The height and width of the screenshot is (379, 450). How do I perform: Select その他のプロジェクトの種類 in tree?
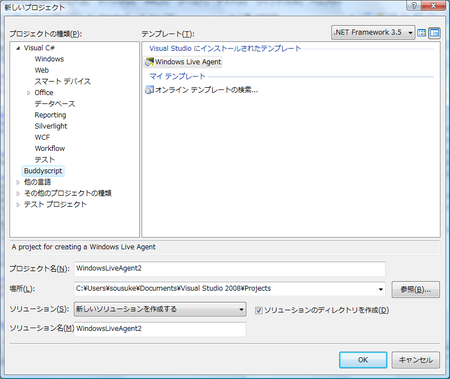(67, 193)
